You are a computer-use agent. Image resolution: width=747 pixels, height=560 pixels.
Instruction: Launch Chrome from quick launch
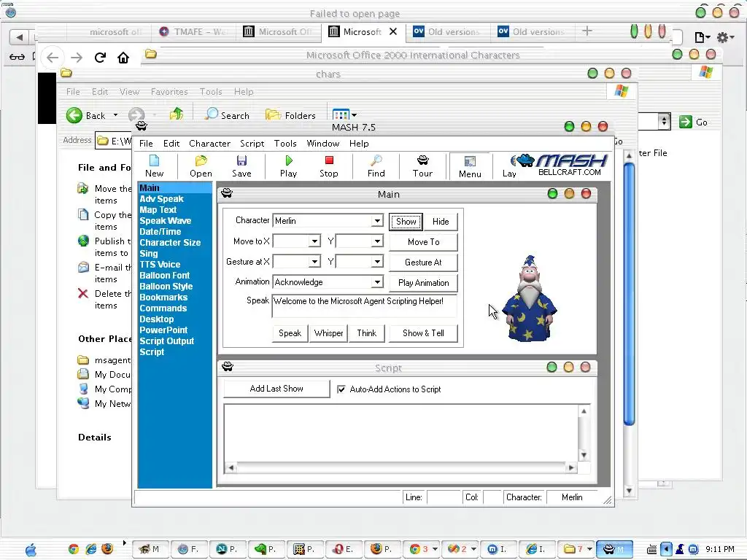73,549
